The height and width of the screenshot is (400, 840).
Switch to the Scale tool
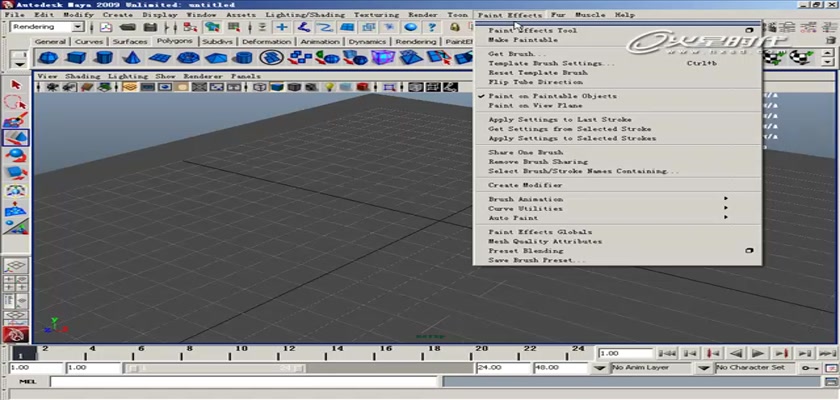coord(16,173)
